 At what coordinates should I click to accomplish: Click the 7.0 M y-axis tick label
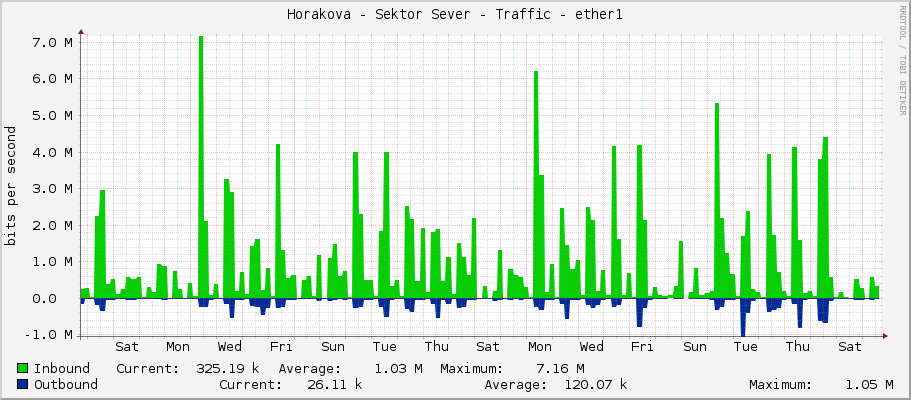pos(51,42)
